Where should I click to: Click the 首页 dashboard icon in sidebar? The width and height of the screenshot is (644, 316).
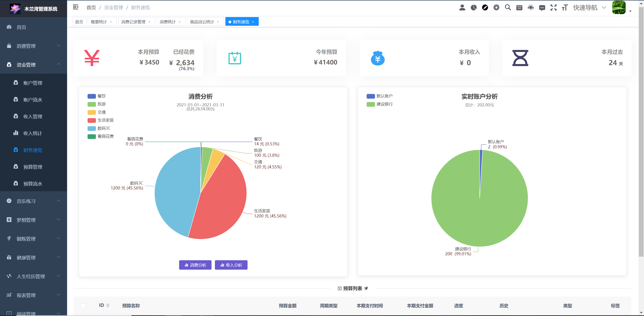[9, 27]
